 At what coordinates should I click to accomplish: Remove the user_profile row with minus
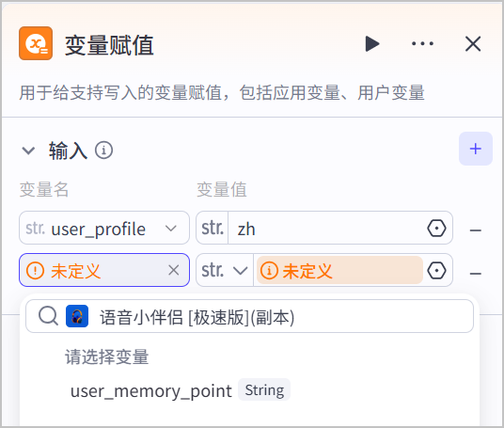click(x=475, y=230)
